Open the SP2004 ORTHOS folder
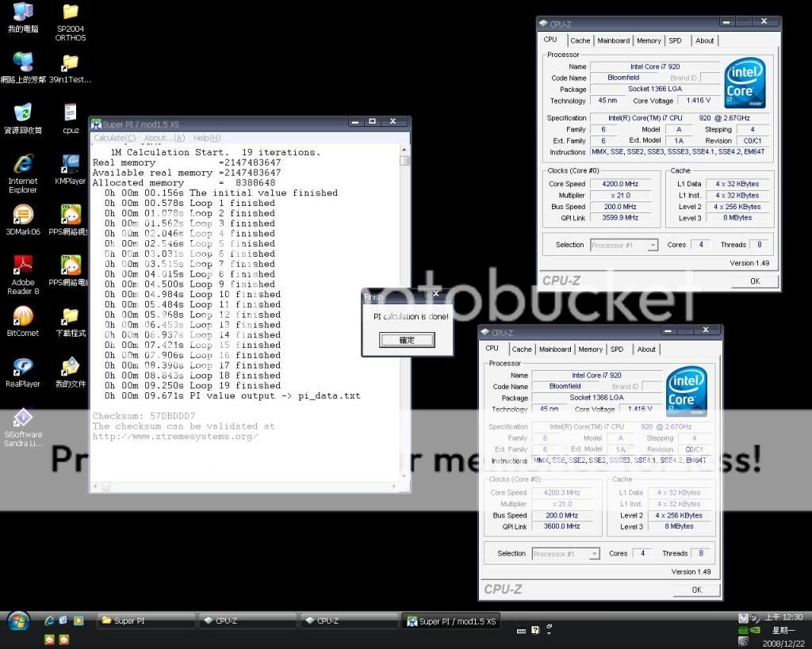The width and height of the screenshot is (812, 649). tap(71, 13)
